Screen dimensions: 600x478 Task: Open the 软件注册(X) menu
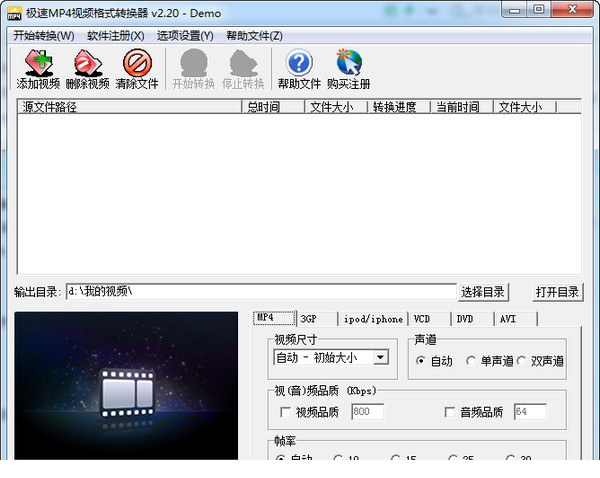(116, 36)
